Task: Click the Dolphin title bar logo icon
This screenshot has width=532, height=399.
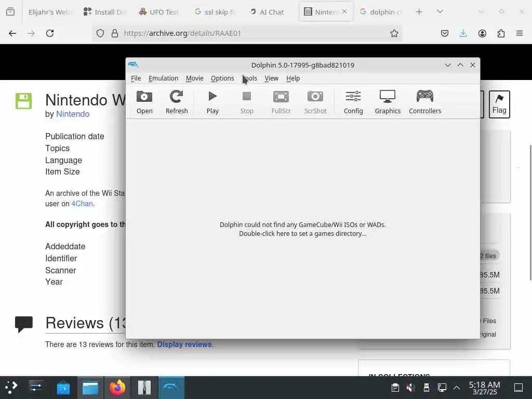Action: point(133,64)
